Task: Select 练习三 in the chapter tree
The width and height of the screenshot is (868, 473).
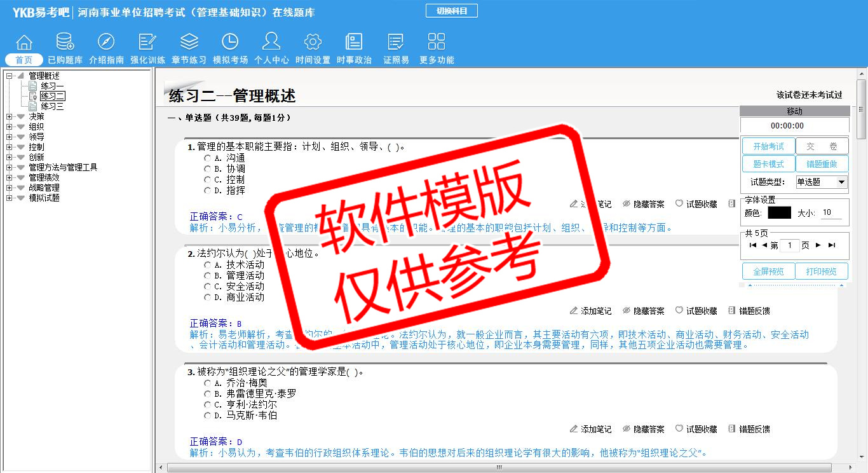Action: click(x=52, y=107)
